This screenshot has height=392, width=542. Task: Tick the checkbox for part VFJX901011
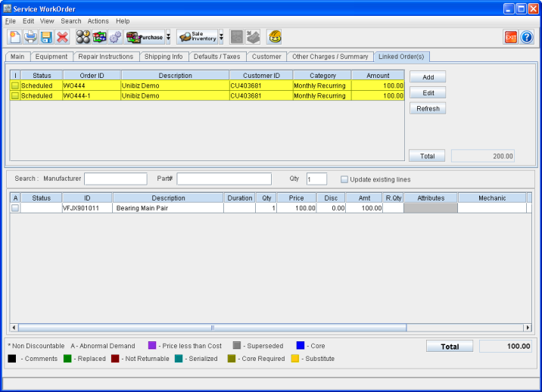tap(15, 208)
